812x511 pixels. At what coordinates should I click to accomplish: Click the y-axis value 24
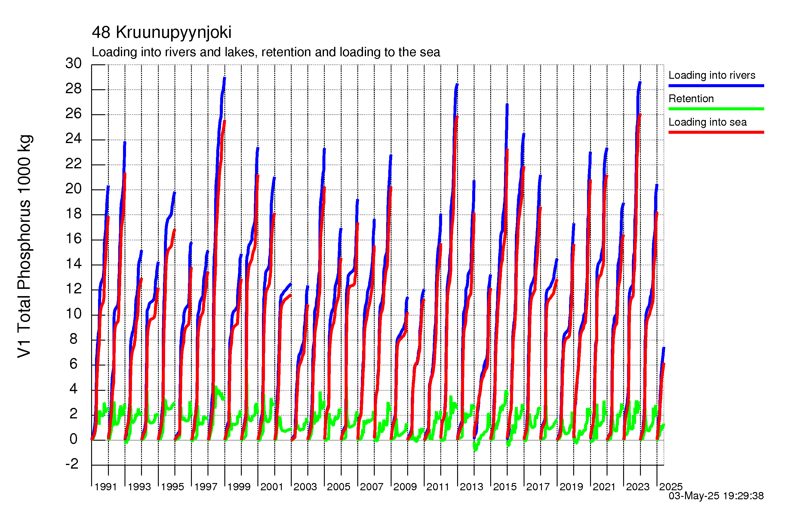(x=73, y=139)
